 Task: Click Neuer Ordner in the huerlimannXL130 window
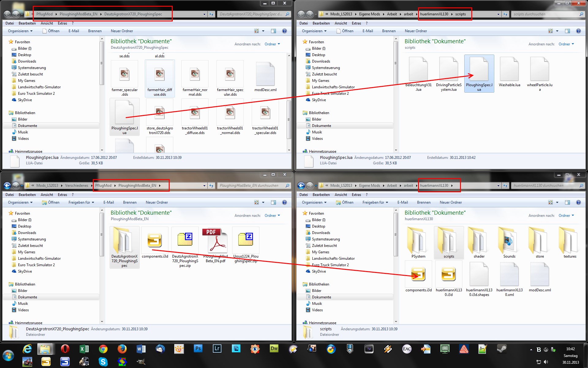(450, 202)
